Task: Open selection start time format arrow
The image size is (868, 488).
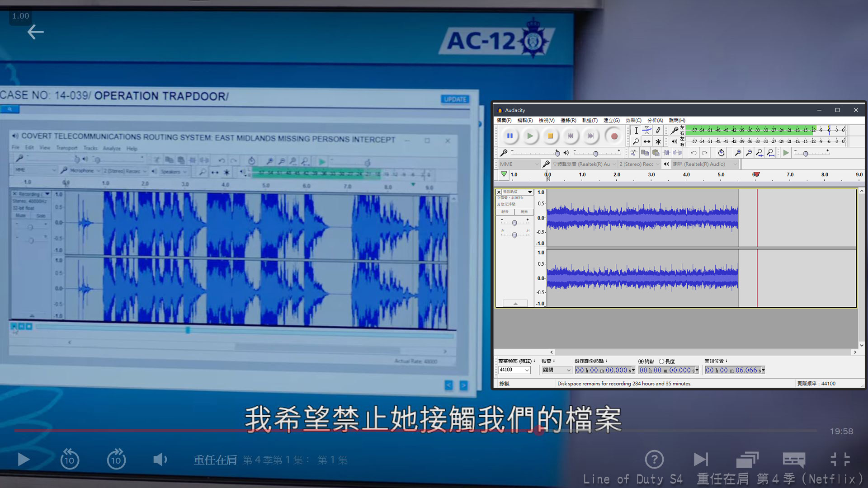Action: (633, 370)
